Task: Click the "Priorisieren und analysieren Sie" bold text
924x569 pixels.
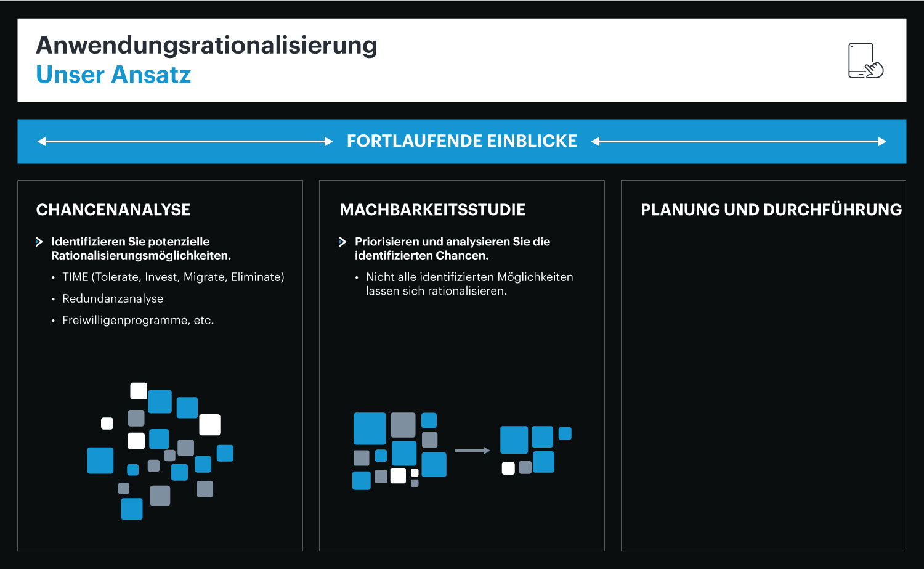Action: (x=452, y=242)
